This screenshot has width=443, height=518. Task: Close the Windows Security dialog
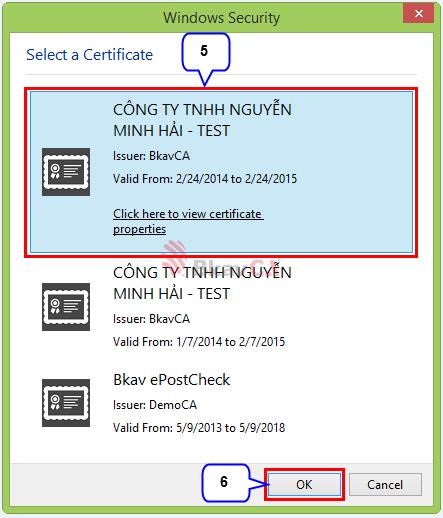coord(418,14)
